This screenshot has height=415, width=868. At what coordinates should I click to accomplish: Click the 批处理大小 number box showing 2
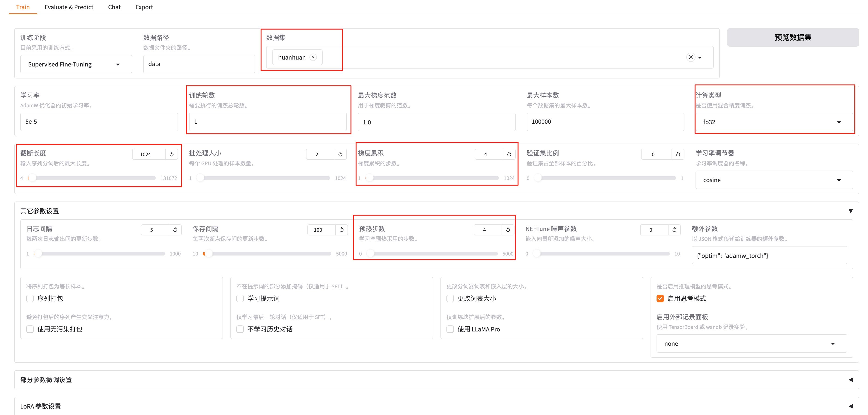320,154
